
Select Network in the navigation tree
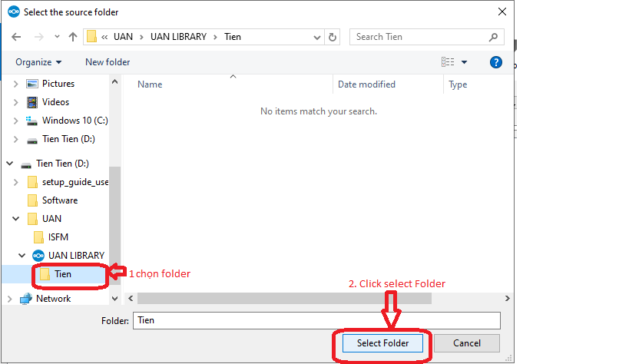pyautogui.click(x=53, y=299)
